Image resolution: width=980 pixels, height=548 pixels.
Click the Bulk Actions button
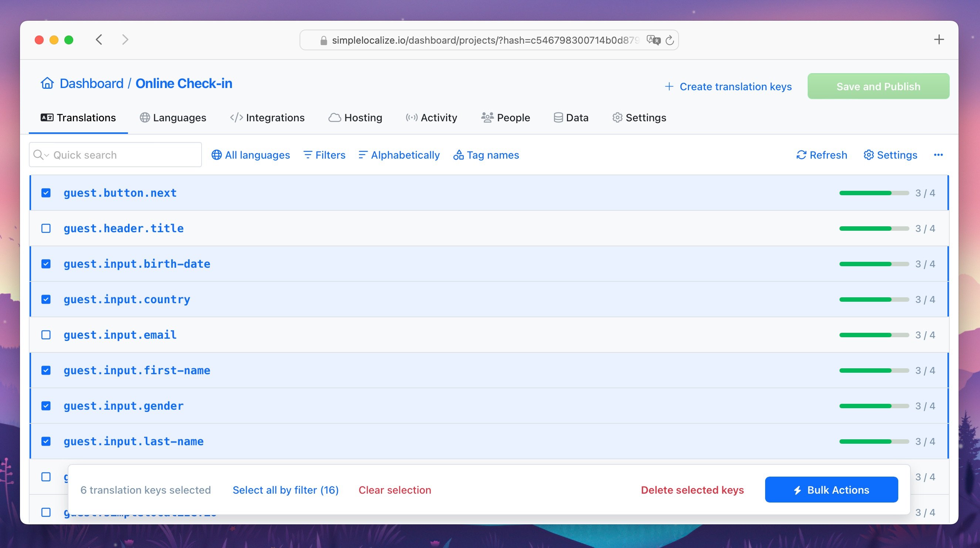point(832,490)
